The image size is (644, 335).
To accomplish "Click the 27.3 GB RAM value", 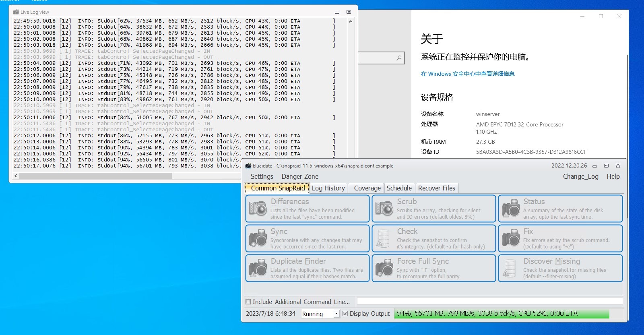I will pyautogui.click(x=485, y=142).
